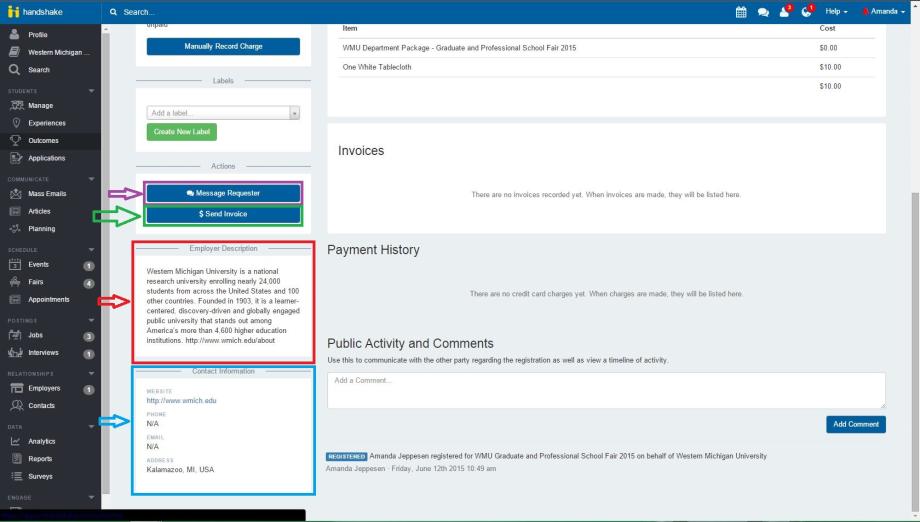Open Employers in sidebar
The height and width of the screenshot is (522, 920).
tap(35, 388)
